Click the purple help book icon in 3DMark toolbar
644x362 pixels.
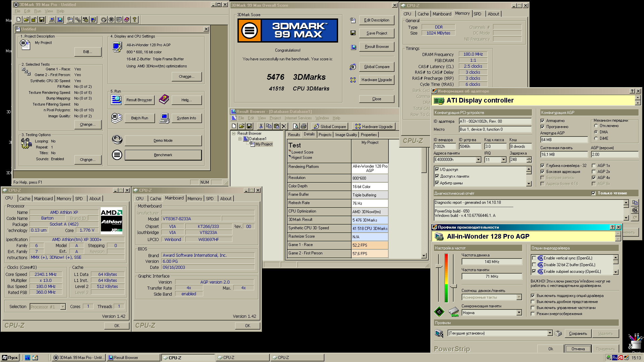pyautogui.click(x=127, y=20)
